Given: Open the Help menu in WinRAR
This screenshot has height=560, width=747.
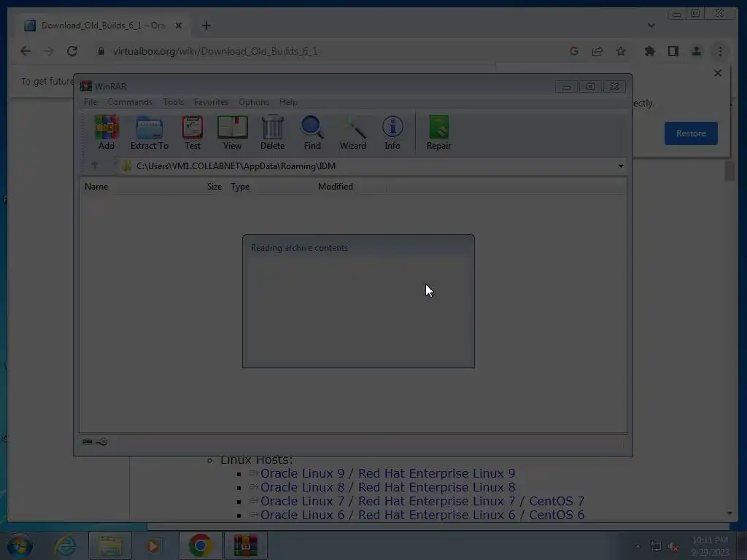Looking at the screenshot, I should pos(288,102).
